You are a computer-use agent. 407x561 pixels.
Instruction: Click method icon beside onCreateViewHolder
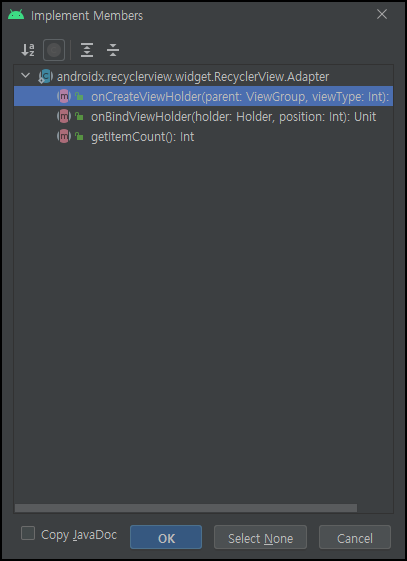64,96
